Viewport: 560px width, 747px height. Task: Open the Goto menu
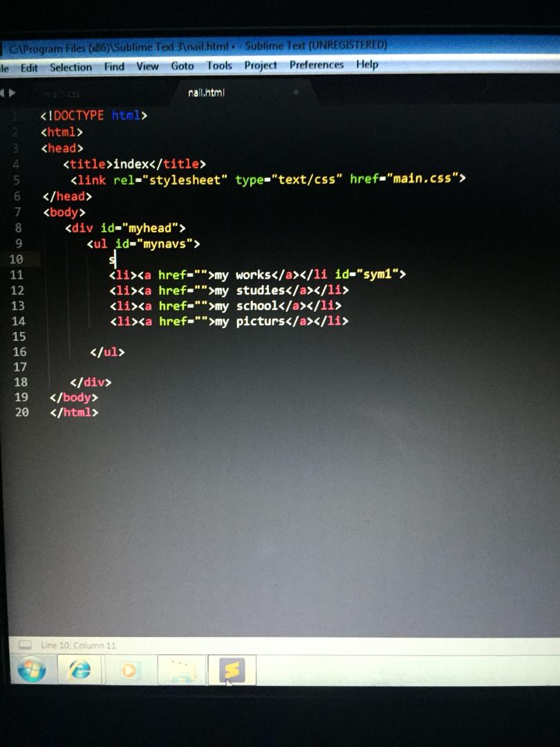pos(183,66)
